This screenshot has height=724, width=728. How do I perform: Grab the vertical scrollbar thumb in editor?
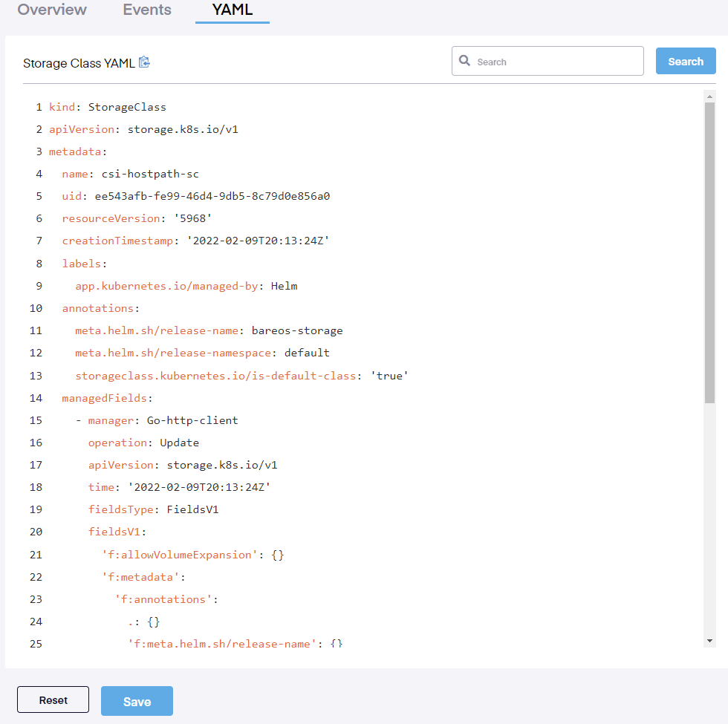(x=709, y=252)
